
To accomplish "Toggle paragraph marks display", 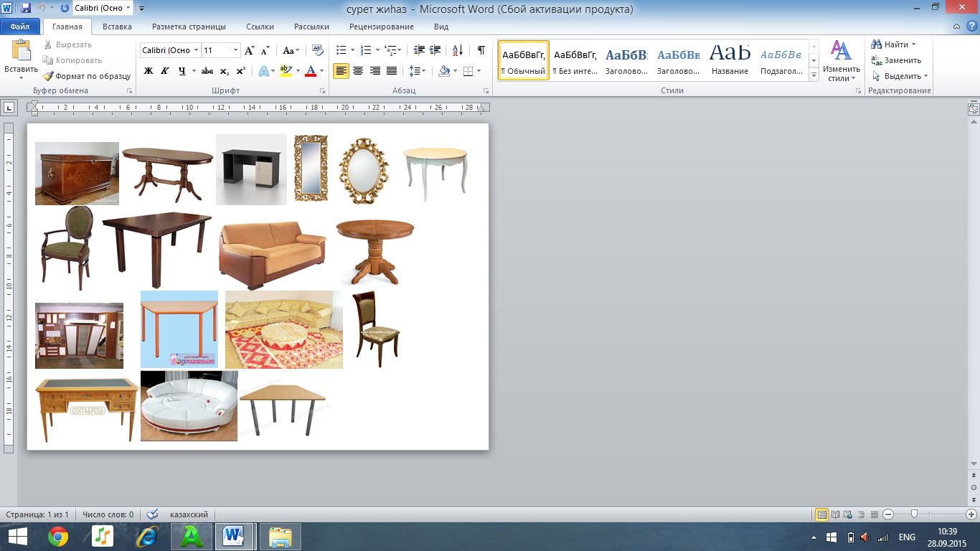I will pos(481,50).
